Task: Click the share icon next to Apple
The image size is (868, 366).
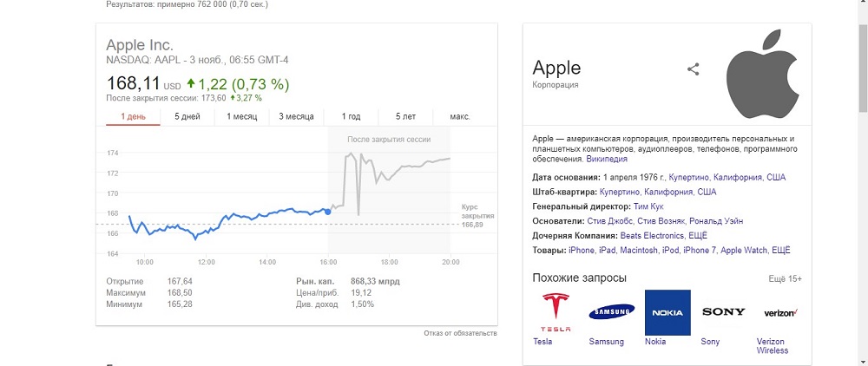Action: [x=693, y=69]
